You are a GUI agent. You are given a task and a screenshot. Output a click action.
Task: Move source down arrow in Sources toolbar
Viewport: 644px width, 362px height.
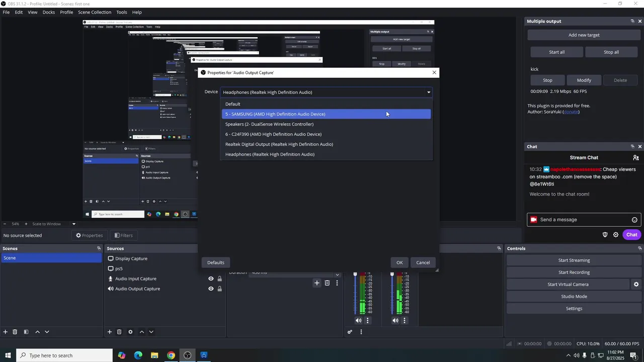pyautogui.click(x=151, y=332)
